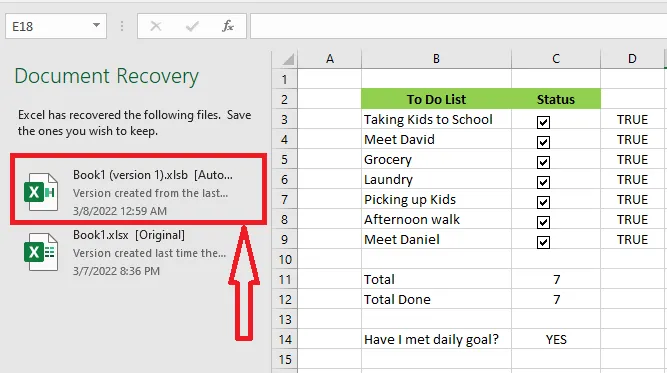The width and height of the screenshot is (667, 373).
Task: Click the 3/7/2022 8:36 PM timestamp
Action: tap(117, 271)
